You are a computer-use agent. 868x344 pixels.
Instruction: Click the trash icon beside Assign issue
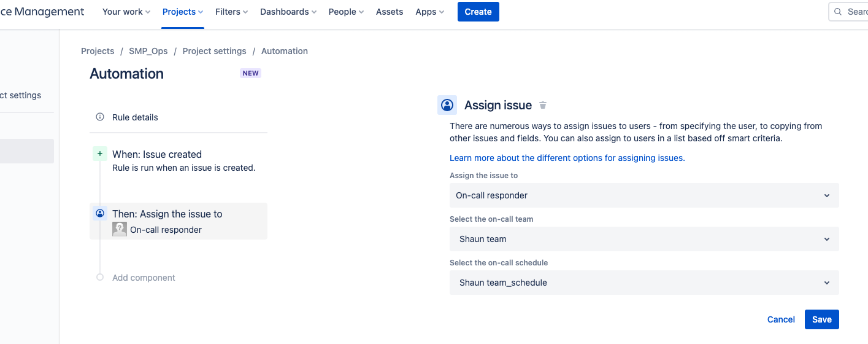click(x=542, y=105)
